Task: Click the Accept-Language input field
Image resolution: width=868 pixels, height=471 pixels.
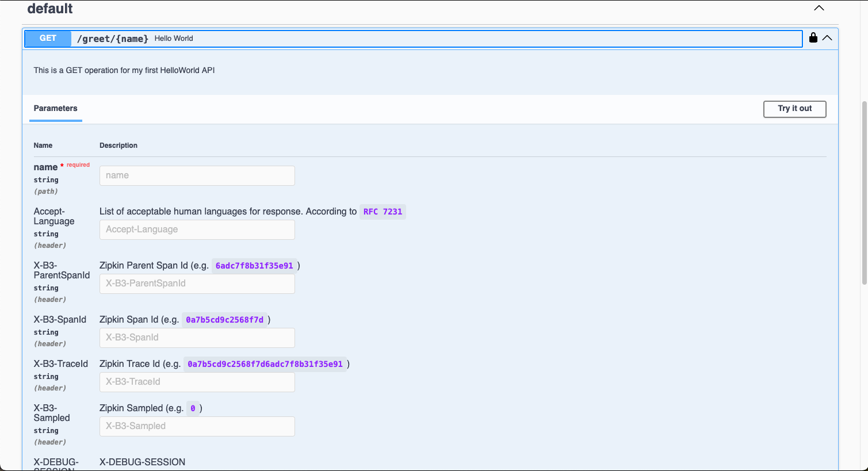Action: [x=197, y=229]
